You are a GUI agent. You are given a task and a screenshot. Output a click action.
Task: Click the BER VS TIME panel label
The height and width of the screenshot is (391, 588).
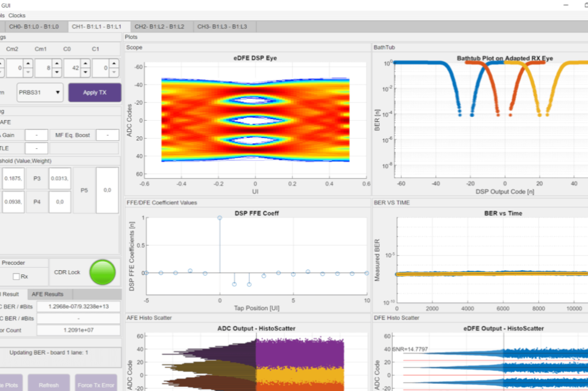392,203
